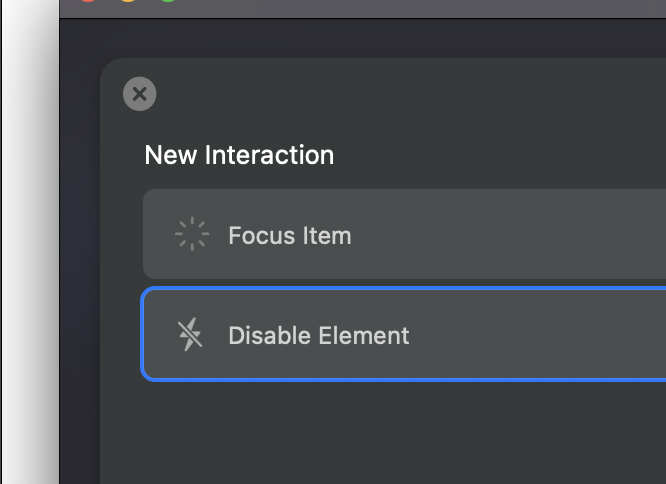Click the Focus Item spinner icon
The width and height of the screenshot is (666, 484).
coord(190,235)
